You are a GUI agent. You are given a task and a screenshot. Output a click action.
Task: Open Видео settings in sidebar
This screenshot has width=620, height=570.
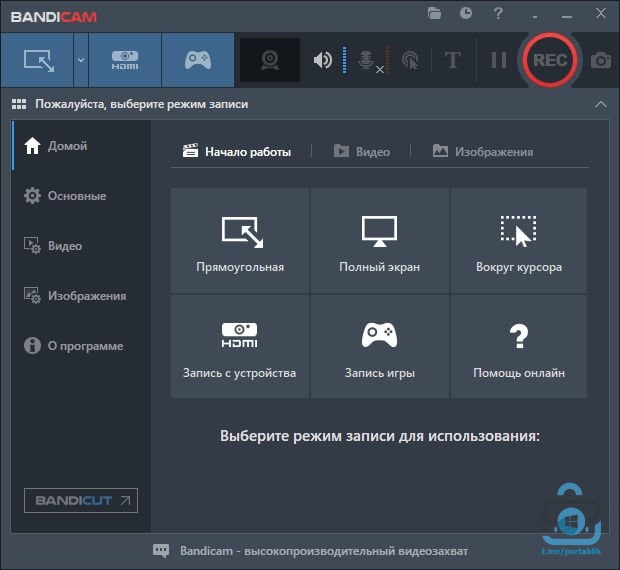point(81,245)
